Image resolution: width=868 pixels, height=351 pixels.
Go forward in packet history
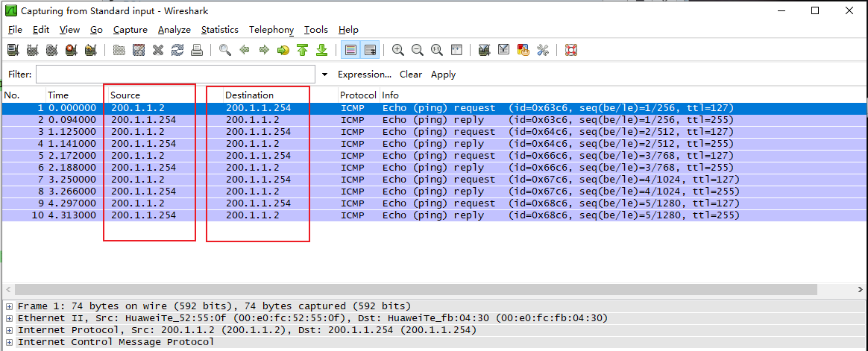point(263,51)
